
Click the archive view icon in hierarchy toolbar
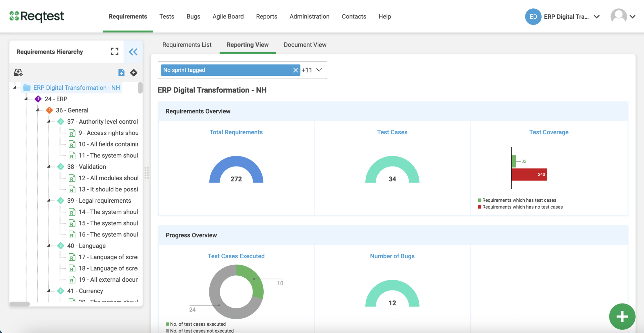[18, 72]
